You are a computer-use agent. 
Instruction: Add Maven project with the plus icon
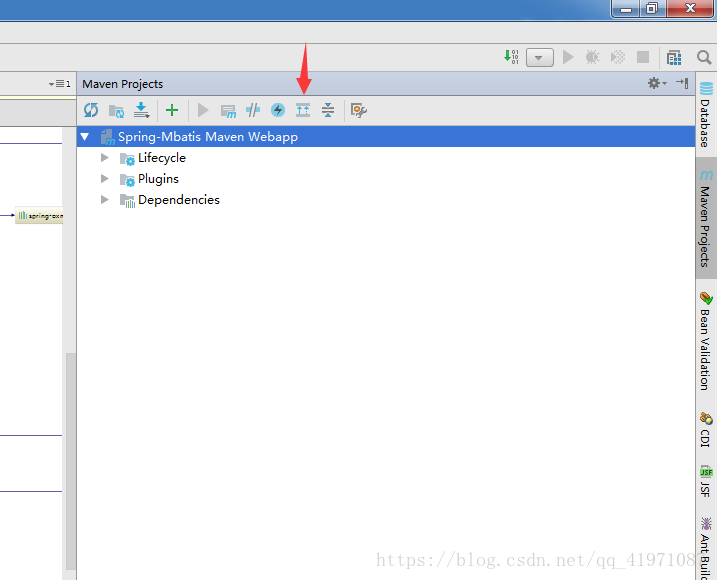(x=172, y=110)
